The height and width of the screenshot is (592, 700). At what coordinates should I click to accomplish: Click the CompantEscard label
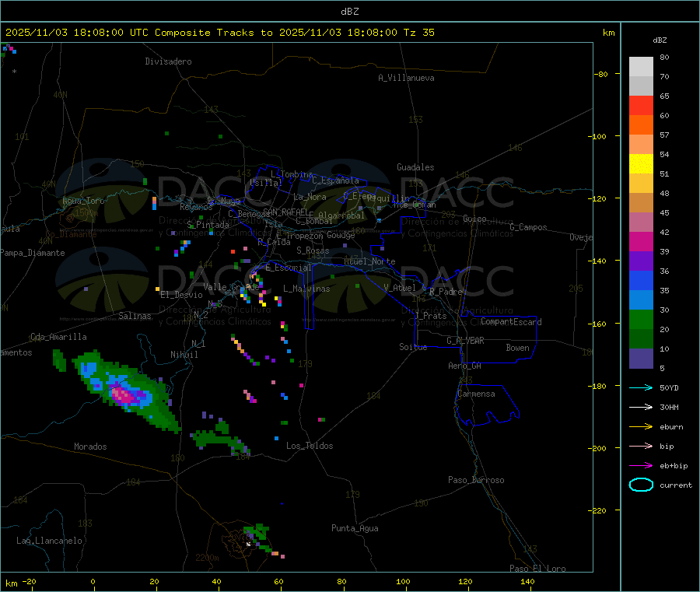click(511, 321)
